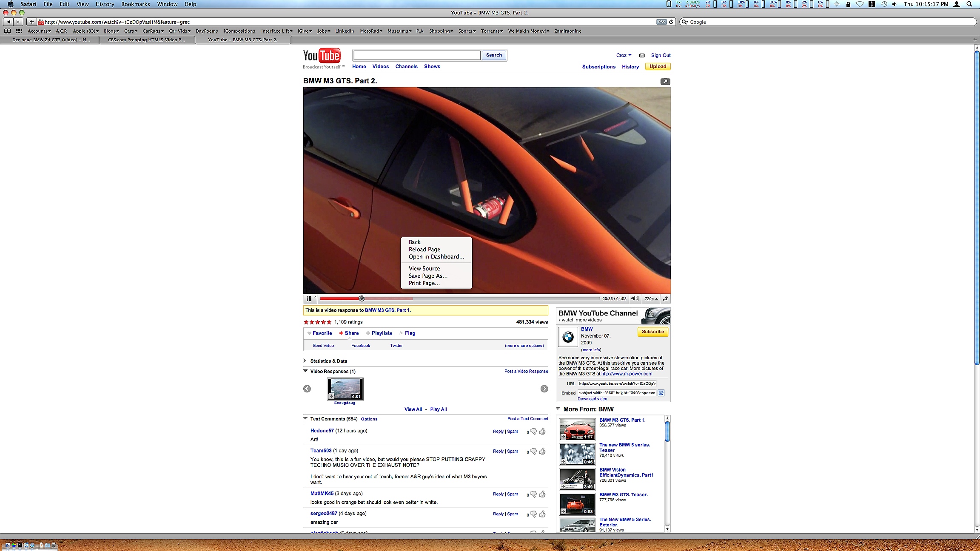Open the 720p quality selector
The width and height of the screenshot is (980, 551).
[x=651, y=298]
